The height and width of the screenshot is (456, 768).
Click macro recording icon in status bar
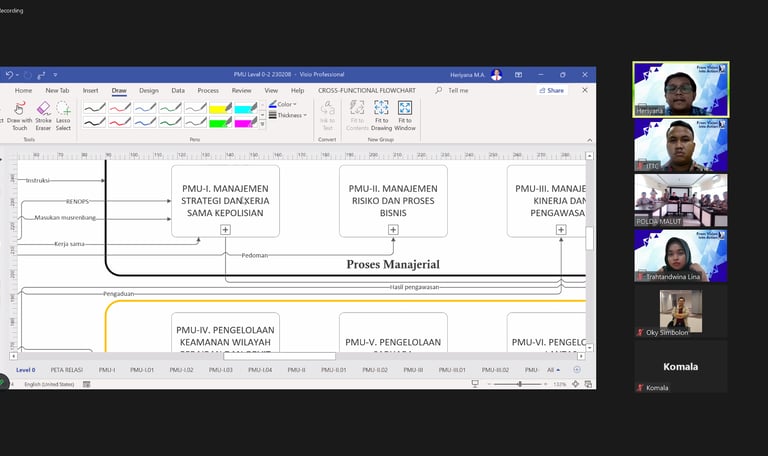click(x=87, y=384)
